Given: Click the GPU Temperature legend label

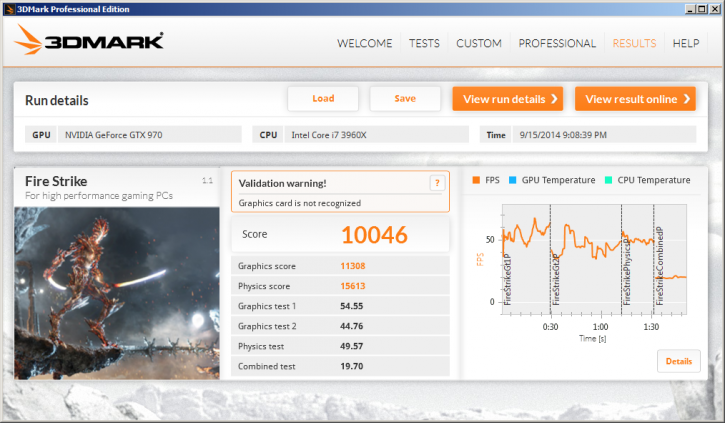Looking at the screenshot, I should (x=559, y=180).
